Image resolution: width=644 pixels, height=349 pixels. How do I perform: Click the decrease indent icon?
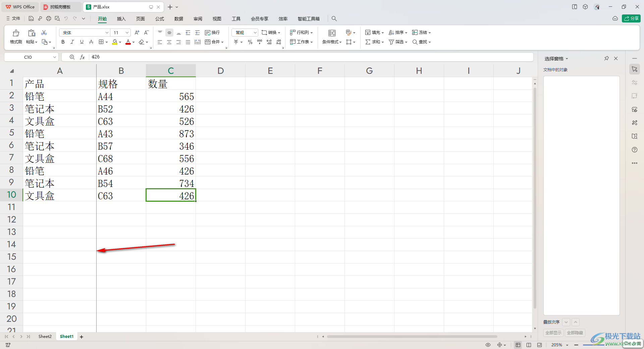[188, 33]
